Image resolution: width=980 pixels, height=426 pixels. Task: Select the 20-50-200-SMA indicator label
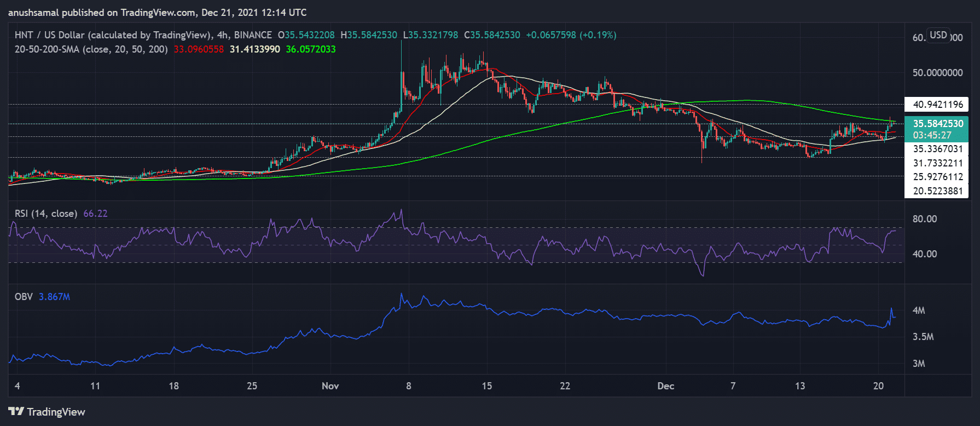[91, 49]
